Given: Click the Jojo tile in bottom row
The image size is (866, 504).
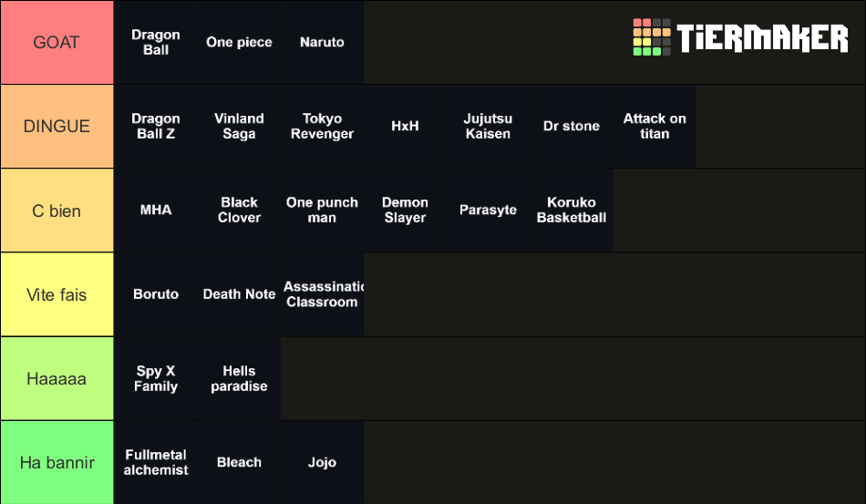Looking at the screenshot, I should pos(322,463).
